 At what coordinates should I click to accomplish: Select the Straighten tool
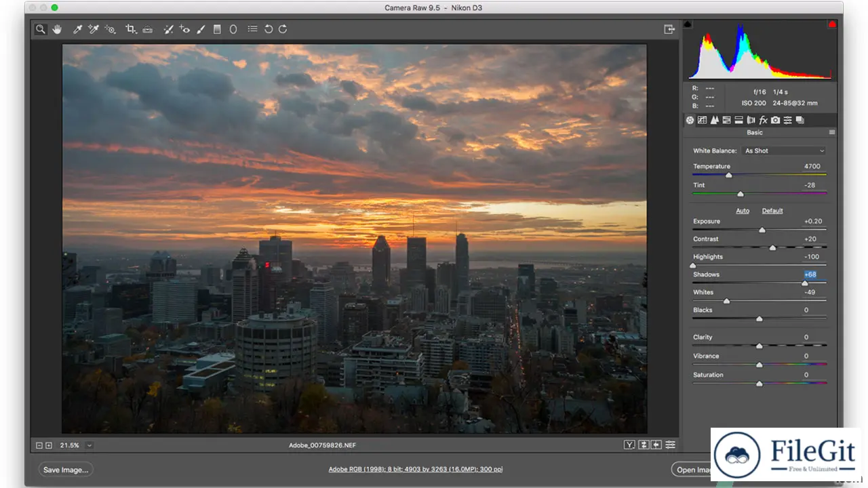pos(148,29)
